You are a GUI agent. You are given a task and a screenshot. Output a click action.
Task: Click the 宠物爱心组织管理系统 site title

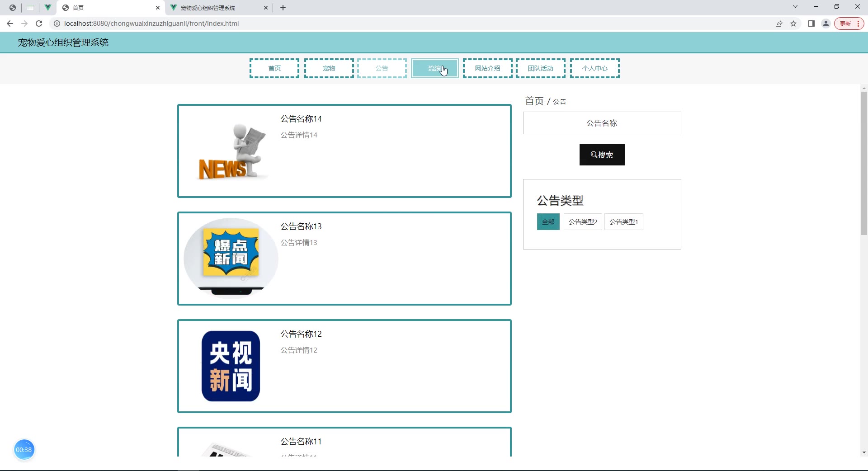click(63, 42)
